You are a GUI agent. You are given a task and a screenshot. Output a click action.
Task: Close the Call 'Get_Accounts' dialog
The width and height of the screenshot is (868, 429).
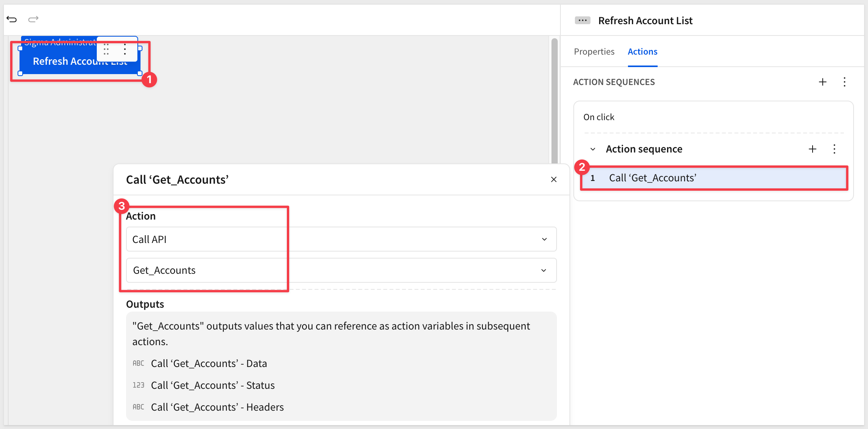[554, 179]
